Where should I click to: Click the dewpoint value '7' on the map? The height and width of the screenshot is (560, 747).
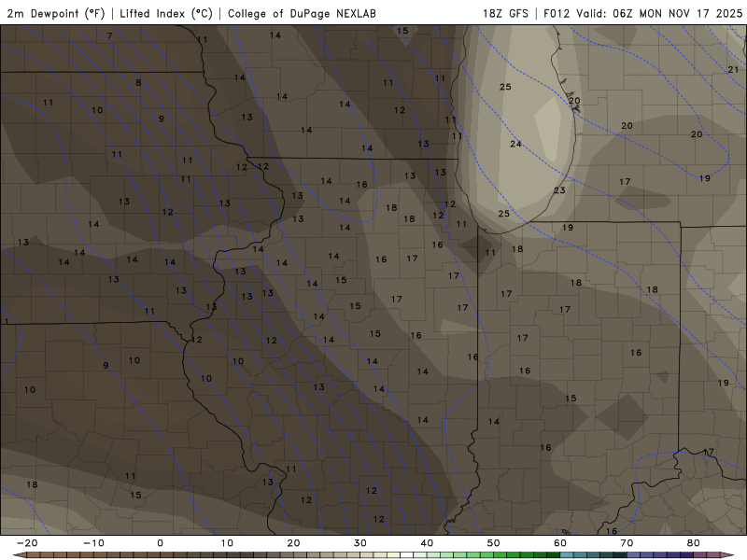(x=109, y=35)
